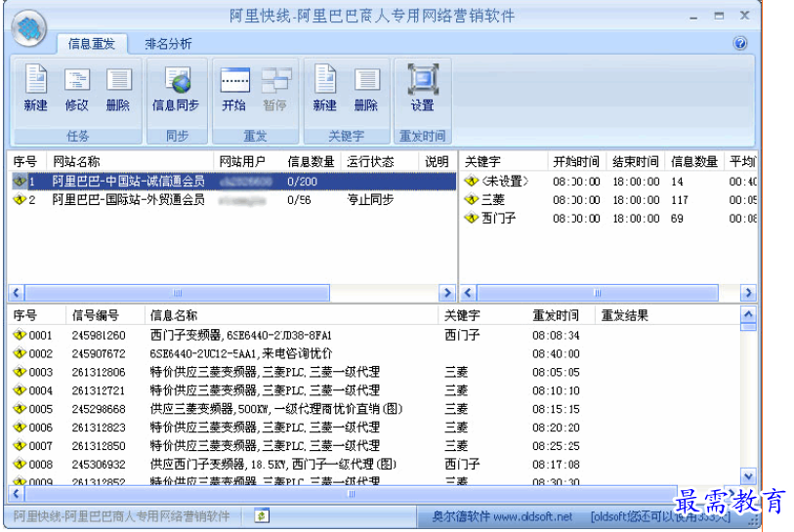The image size is (794, 532).
Task: Select message 供应三菱变频器,500KW
Action: (374, 409)
